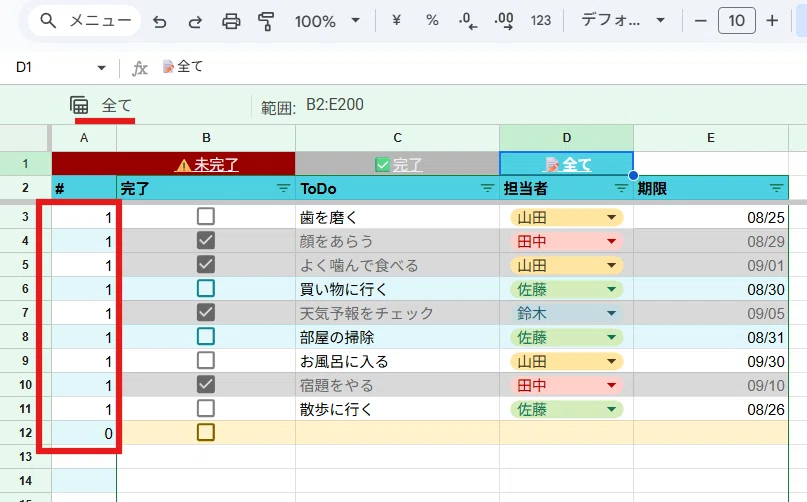The image size is (807, 502).
Task: Uncheck the box for 天気予報をチェック
Action: (206, 313)
